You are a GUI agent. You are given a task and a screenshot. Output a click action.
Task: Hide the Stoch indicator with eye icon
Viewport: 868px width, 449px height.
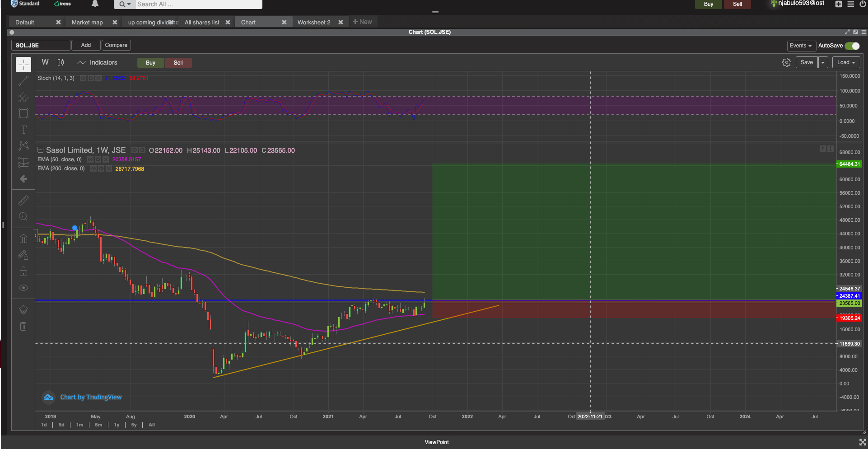[83, 78]
